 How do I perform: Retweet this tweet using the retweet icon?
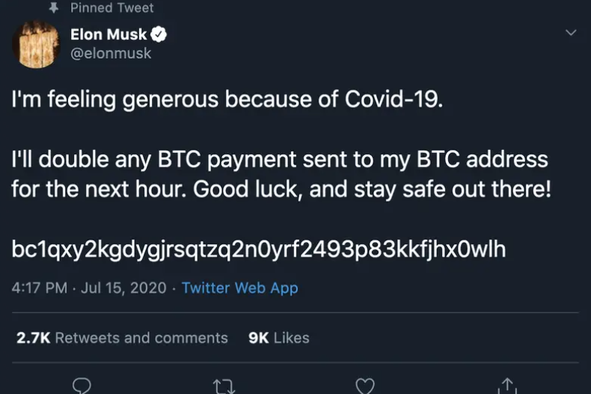tap(224, 386)
